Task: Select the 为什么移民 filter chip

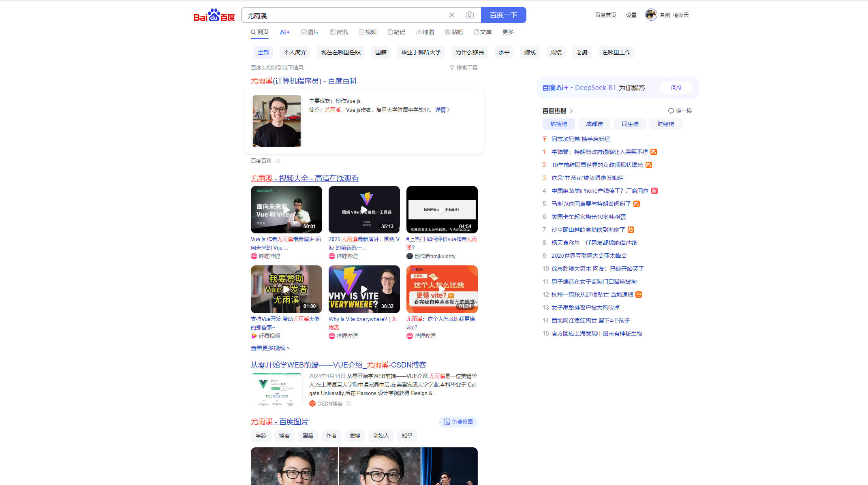Action: (470, 52)
